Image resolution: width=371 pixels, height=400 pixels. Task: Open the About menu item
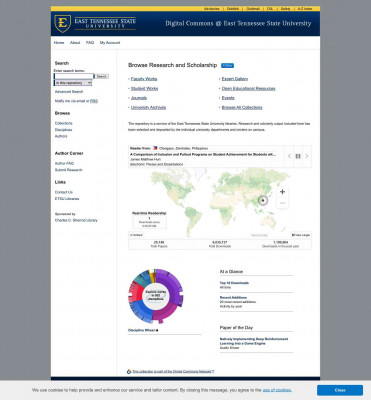point(75,43)
